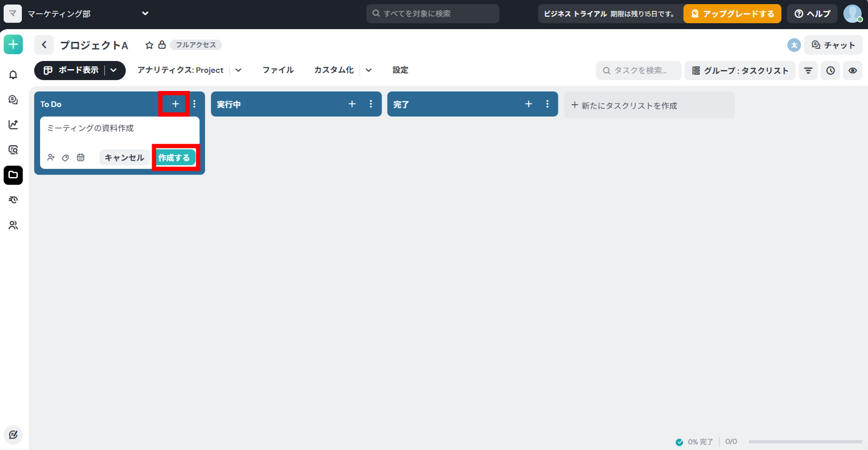Click the キャンセル button
868x450 pixels.
click(124, 157)
